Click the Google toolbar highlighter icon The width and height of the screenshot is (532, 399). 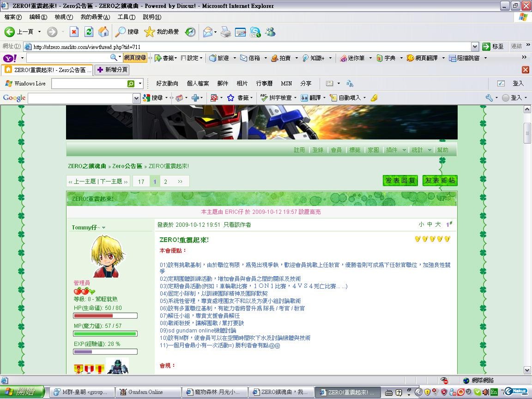pyautogui.click(x=374, y=98)
